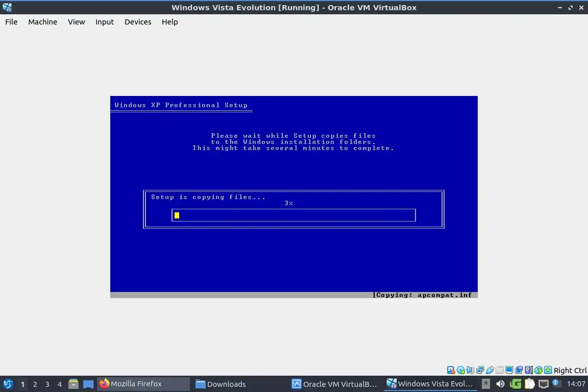Open the Lubuntu start menu bird icon

point(8,384)
